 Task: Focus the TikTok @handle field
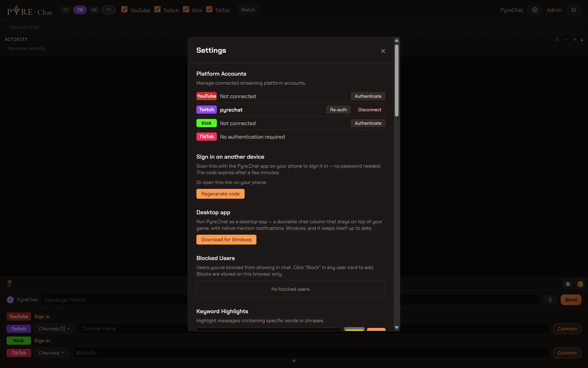coord(311,353)
